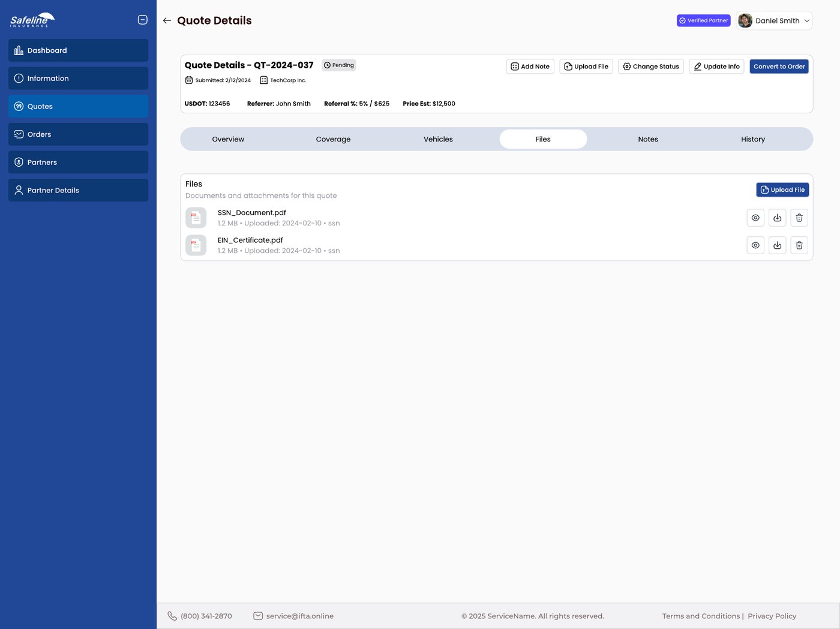840x629 pixels.
Task: Download EIN_Certificate.pdf
Action: tap(778, 245)
